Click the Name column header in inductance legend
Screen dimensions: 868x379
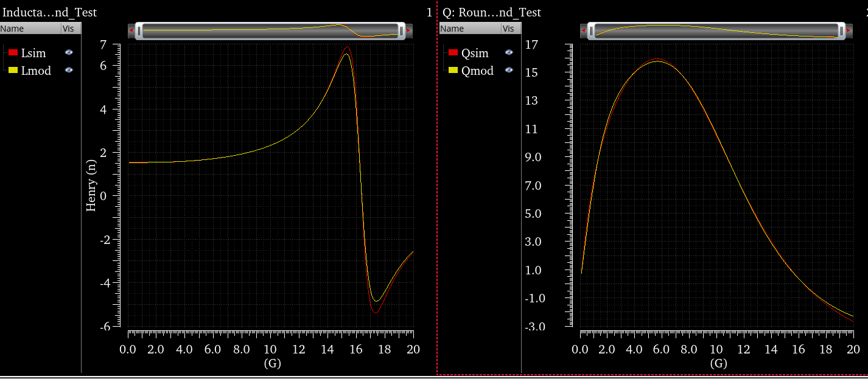click(30, 29)
